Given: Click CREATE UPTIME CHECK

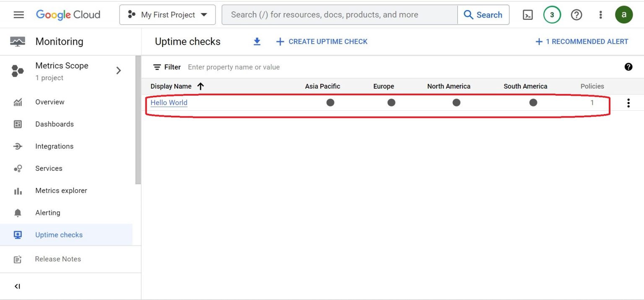Looking at the screenshot, I should click(x=322, y=42).
